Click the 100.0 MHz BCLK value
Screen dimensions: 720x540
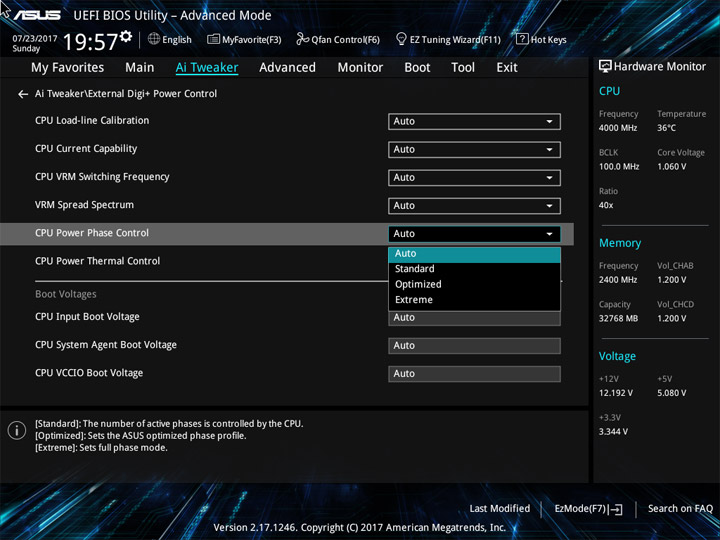(x=619, y=167)
